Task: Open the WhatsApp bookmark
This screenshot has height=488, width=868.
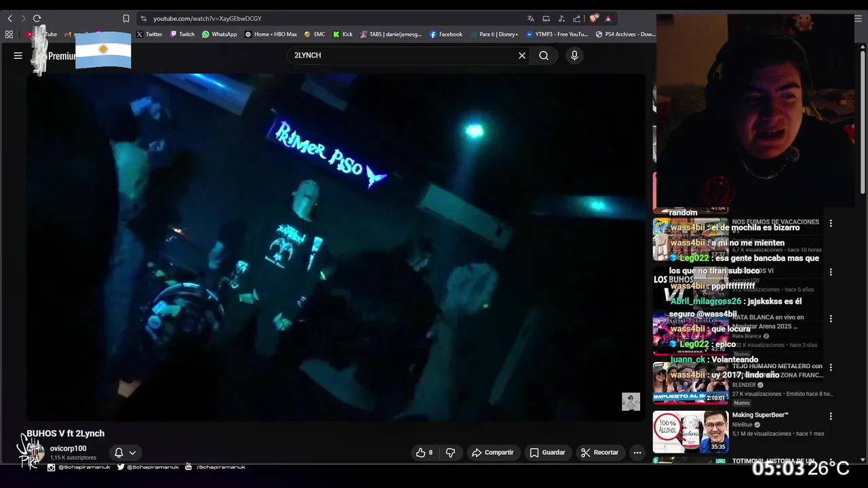Action: point(220,34)
